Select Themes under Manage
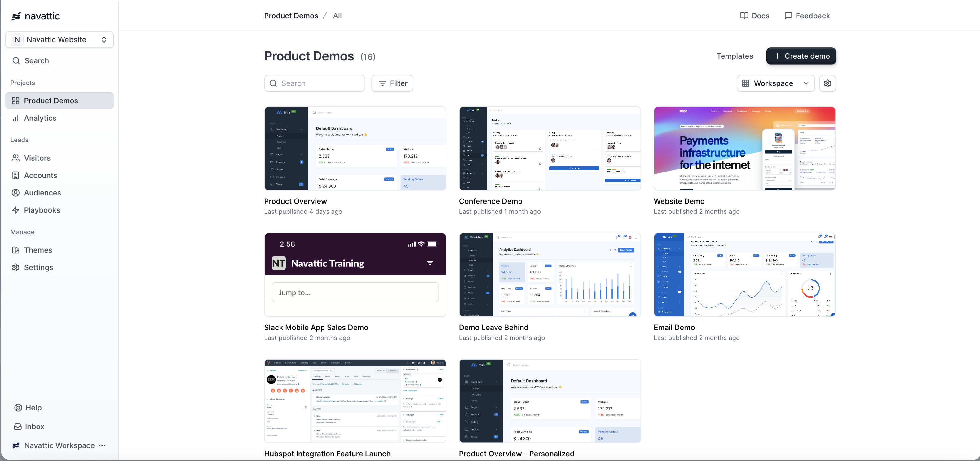This screenshot has width=980, height=461. pyautogui.click(x=38, y=250)
